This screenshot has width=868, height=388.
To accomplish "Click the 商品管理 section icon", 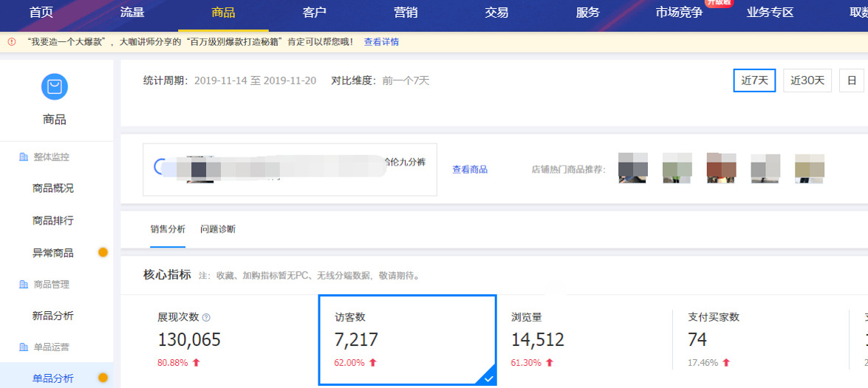I will click(x=23, y=285).
